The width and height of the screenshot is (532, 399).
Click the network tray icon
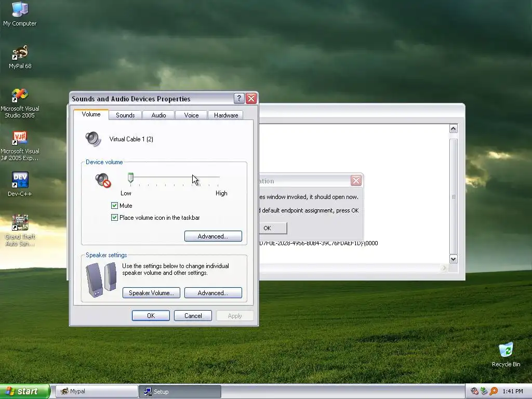coord(484,391)
